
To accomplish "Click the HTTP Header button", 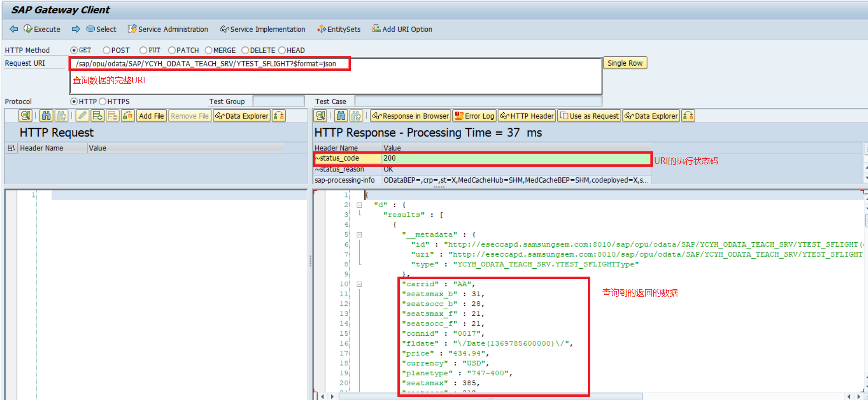I will (527, 116).
